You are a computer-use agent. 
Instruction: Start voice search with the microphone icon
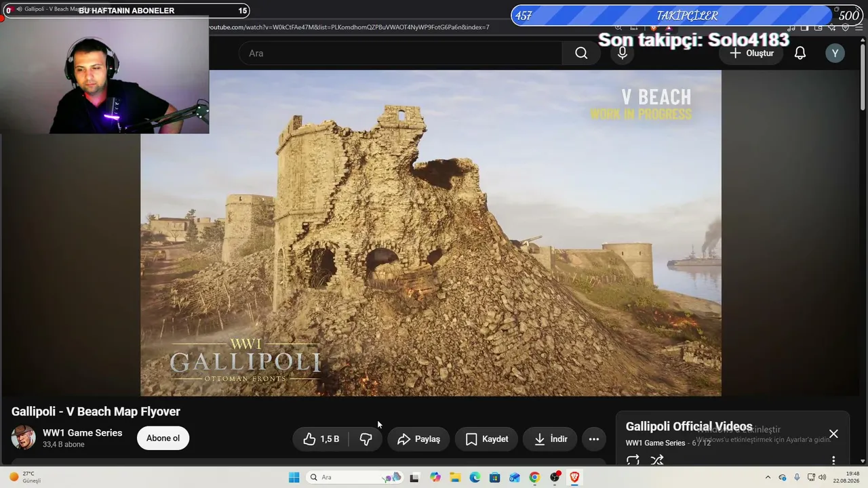[623, 54]
